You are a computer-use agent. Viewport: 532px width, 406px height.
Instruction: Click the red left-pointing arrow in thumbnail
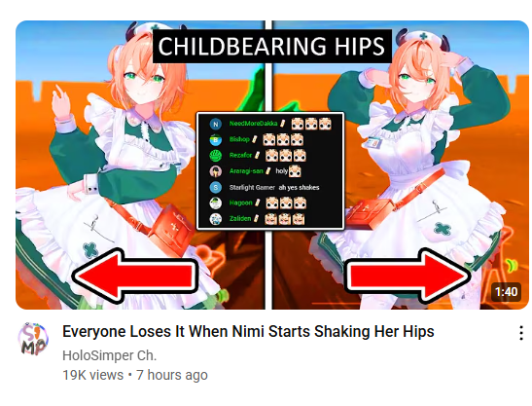[x=134, y=277]
